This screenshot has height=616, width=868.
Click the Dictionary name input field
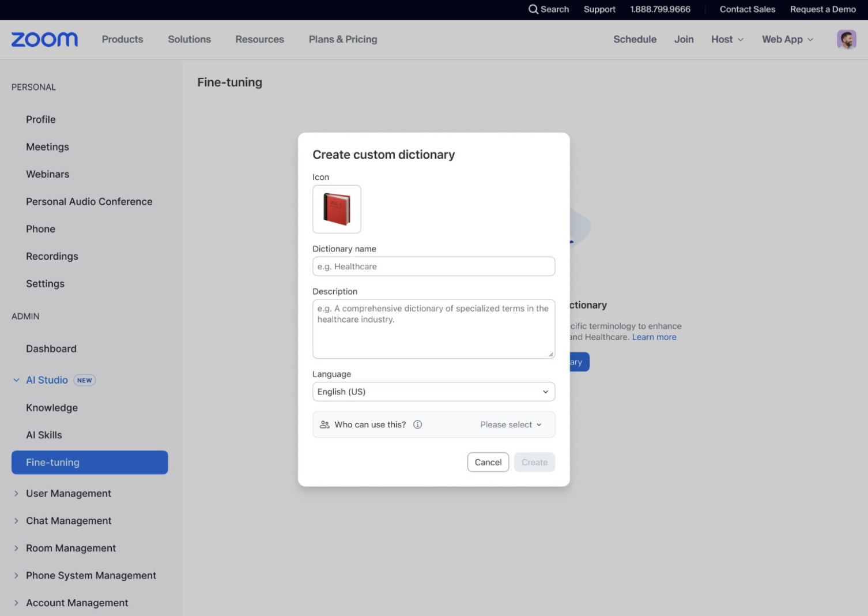point(433,266)
